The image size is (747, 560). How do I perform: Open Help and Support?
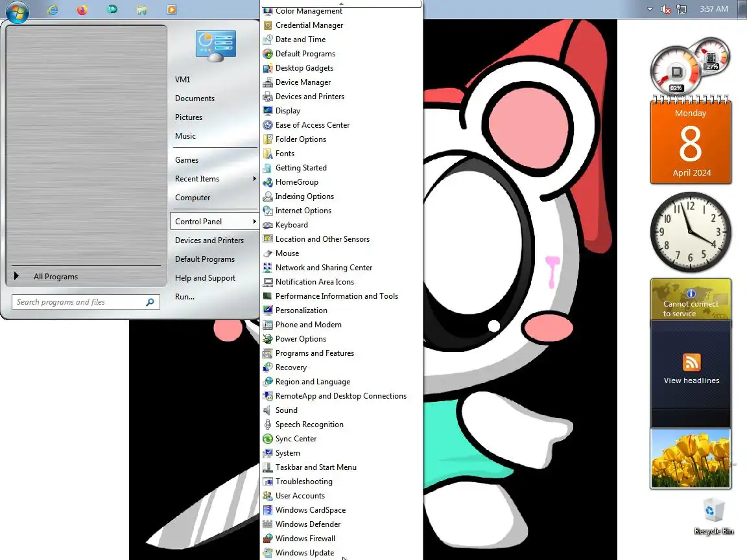(x=206, y=278)
